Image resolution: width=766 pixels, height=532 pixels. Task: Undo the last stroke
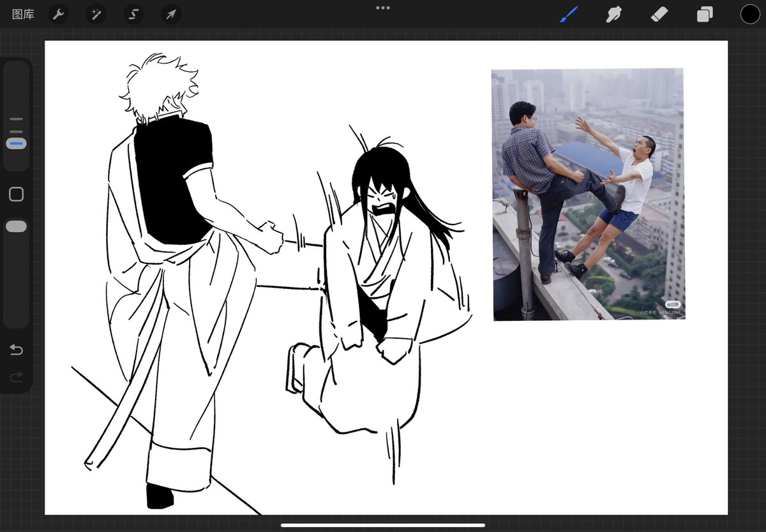click(x=17, y=350)
